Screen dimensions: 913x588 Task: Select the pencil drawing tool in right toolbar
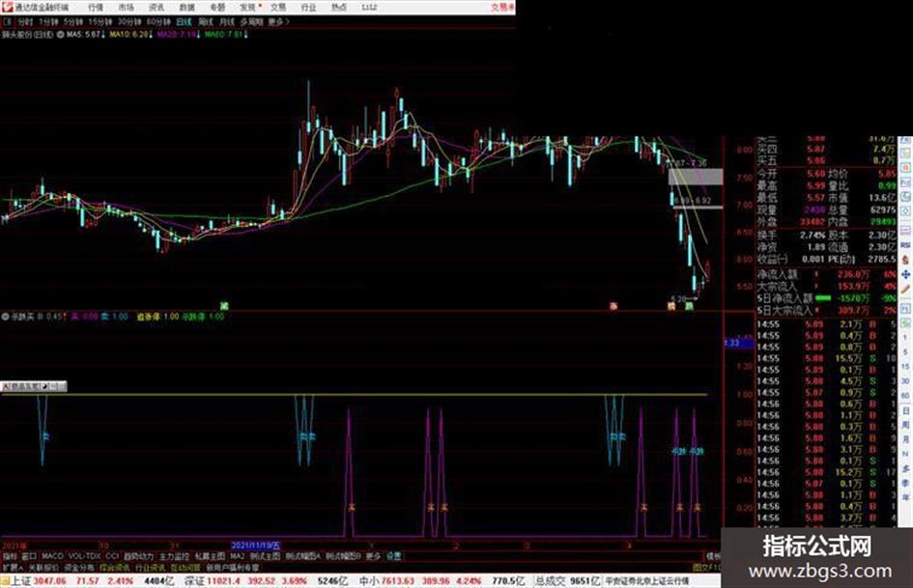[905, 289]
